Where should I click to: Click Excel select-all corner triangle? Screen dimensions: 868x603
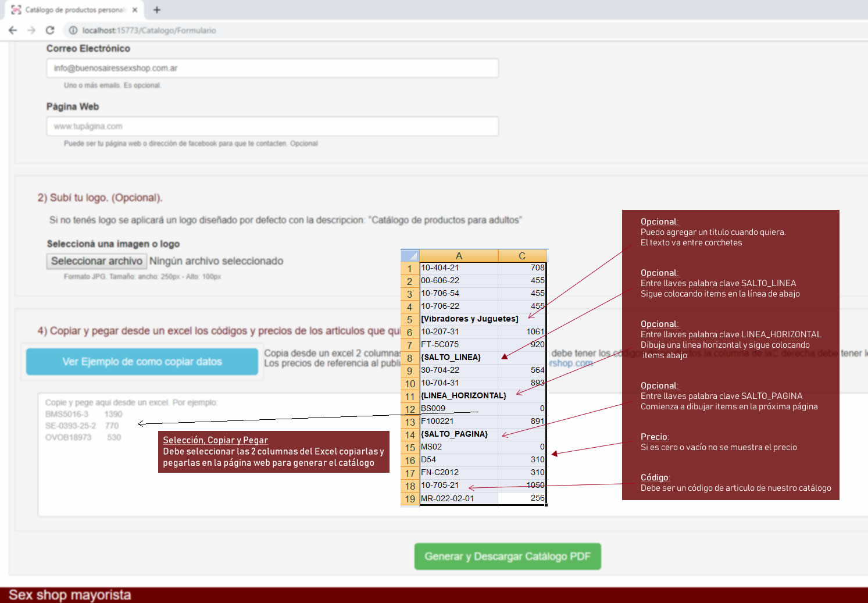coord(410,256)
